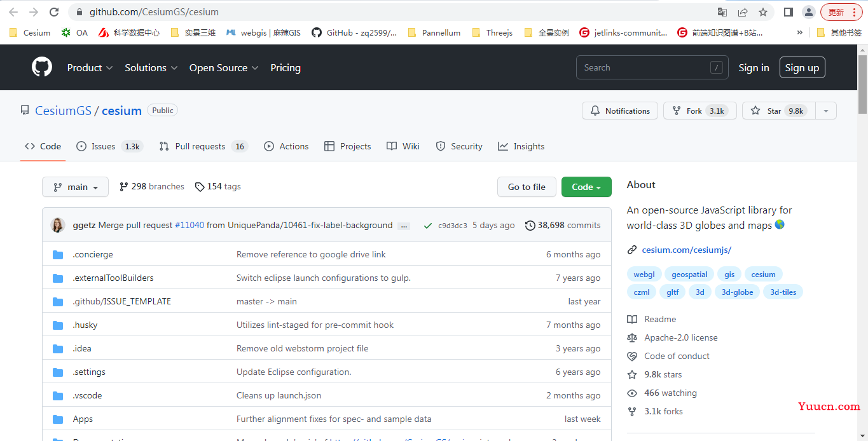Bookmark this page with star icon
Screen dimensions: 868x441
coord(763,12)
